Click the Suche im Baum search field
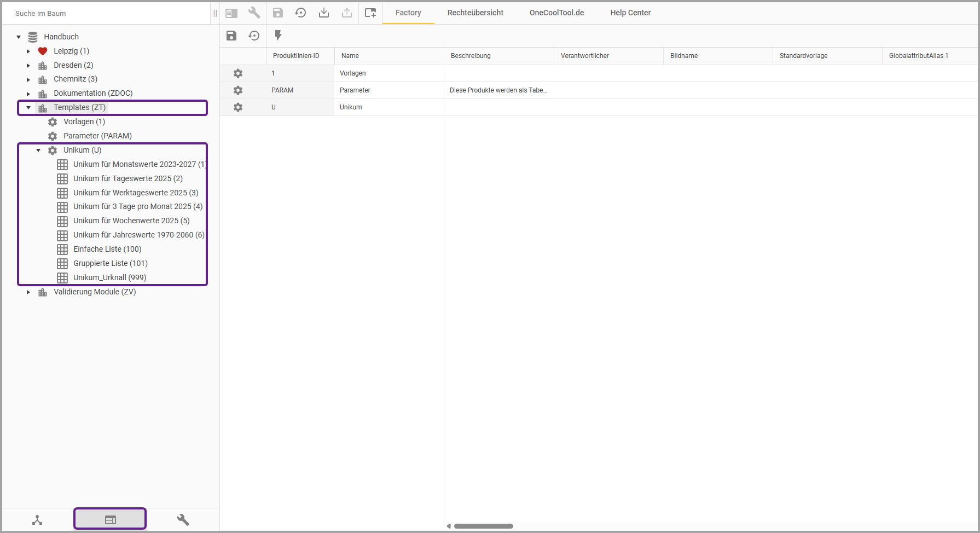The width and height of the screenshot is (980, 533). (109, 13)
